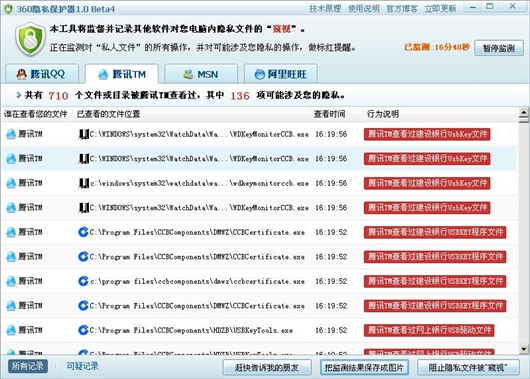Click the 710 file count number

tap(58, 96)
